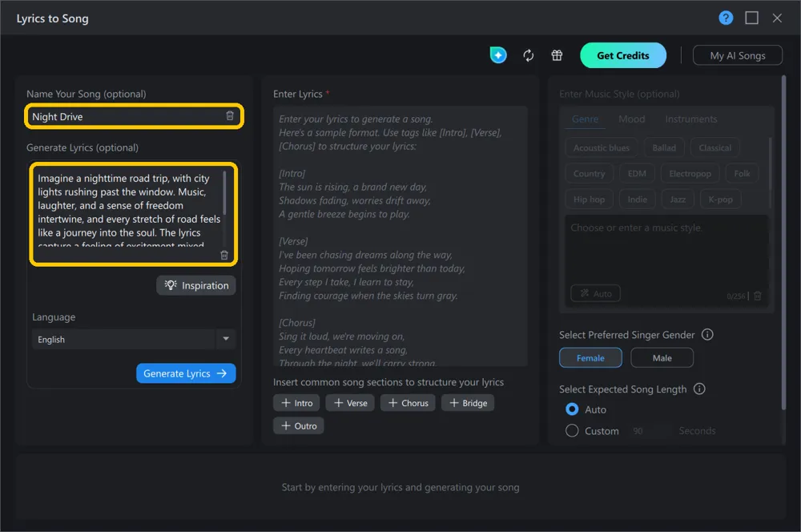Choose the Country genre tag
Image resolution: width=801 pixels, height=532 pixels.
point(589,174)
